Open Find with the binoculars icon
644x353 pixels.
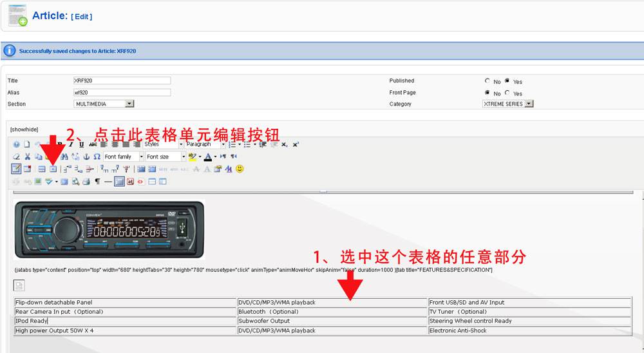click(x=64, y=157)
